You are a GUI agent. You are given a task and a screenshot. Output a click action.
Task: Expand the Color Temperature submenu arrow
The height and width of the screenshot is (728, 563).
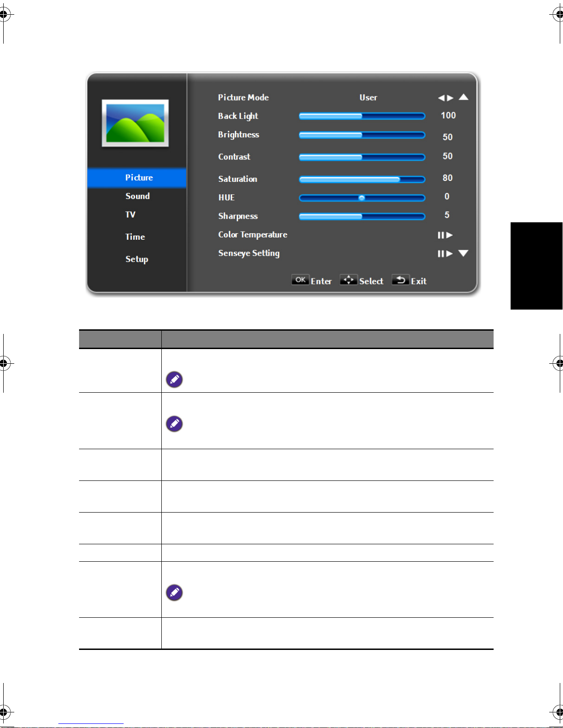click(x=445, y=235)
